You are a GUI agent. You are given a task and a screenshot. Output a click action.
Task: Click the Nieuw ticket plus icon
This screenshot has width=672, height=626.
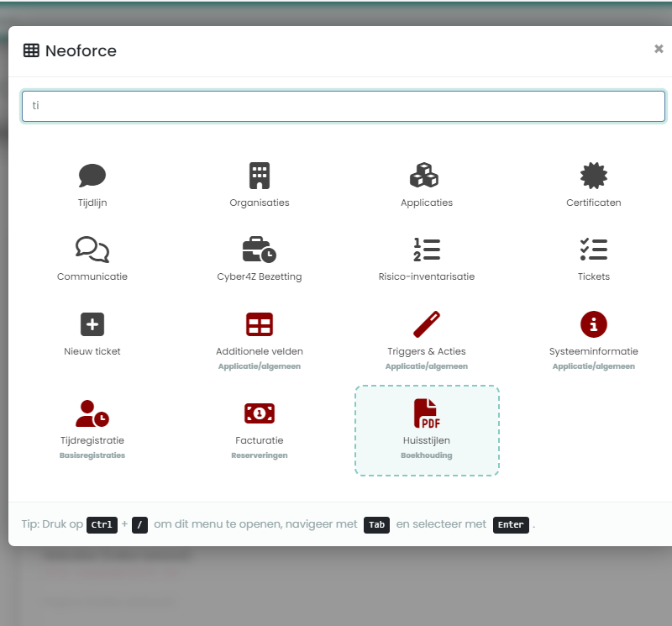pyautogui.click(x=92, y=324)
